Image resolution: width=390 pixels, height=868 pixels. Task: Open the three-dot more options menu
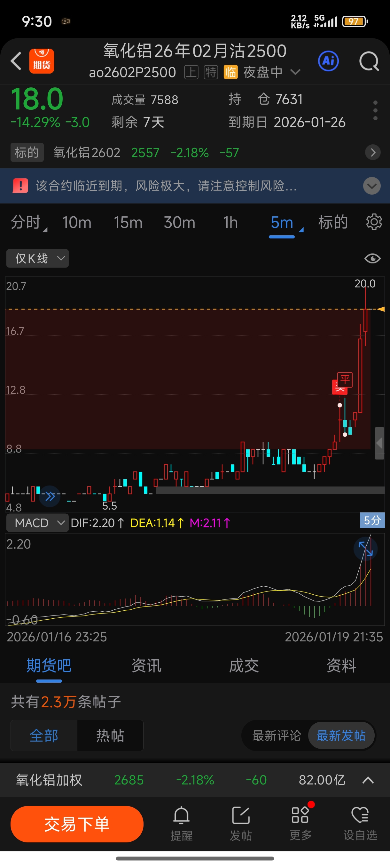coord(375,110)
